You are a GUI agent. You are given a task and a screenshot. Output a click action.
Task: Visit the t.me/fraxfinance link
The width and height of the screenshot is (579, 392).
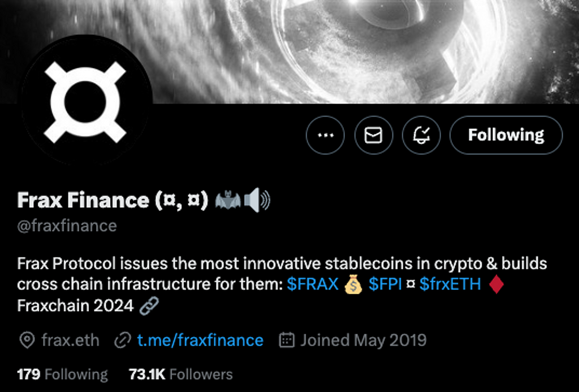[200, 340]
